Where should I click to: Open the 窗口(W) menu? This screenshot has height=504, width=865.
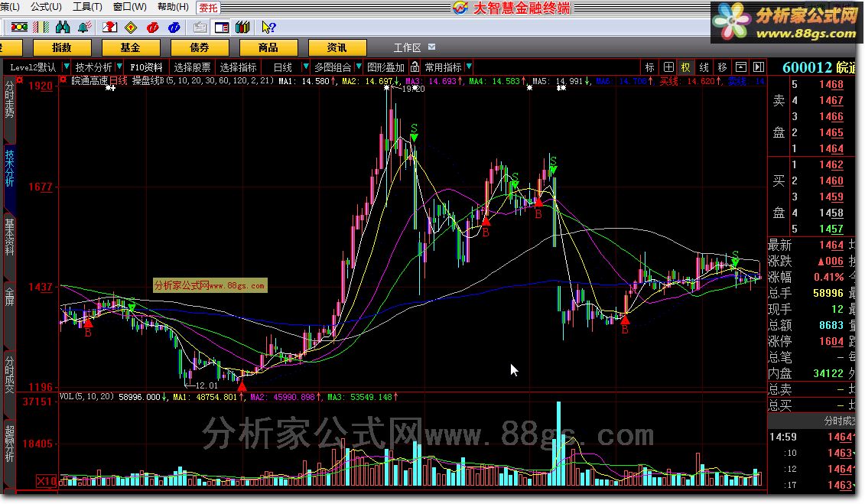pyautogui.click(x=130, y=7)
